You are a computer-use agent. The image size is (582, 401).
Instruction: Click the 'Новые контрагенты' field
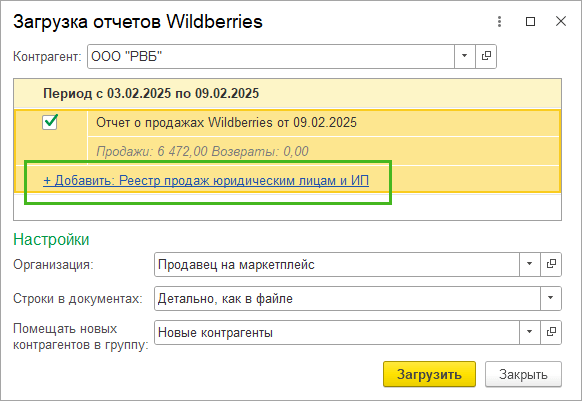pyautogui.click(x=337, y=333)
